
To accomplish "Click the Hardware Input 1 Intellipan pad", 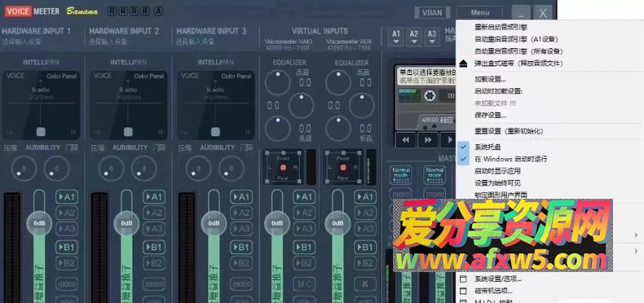I will [40, 105].
